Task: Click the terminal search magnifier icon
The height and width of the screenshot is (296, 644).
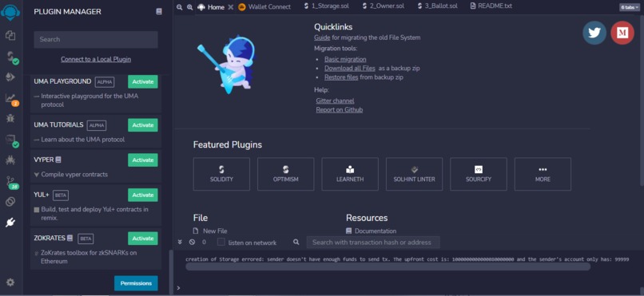Action: [x=296, y=243]
